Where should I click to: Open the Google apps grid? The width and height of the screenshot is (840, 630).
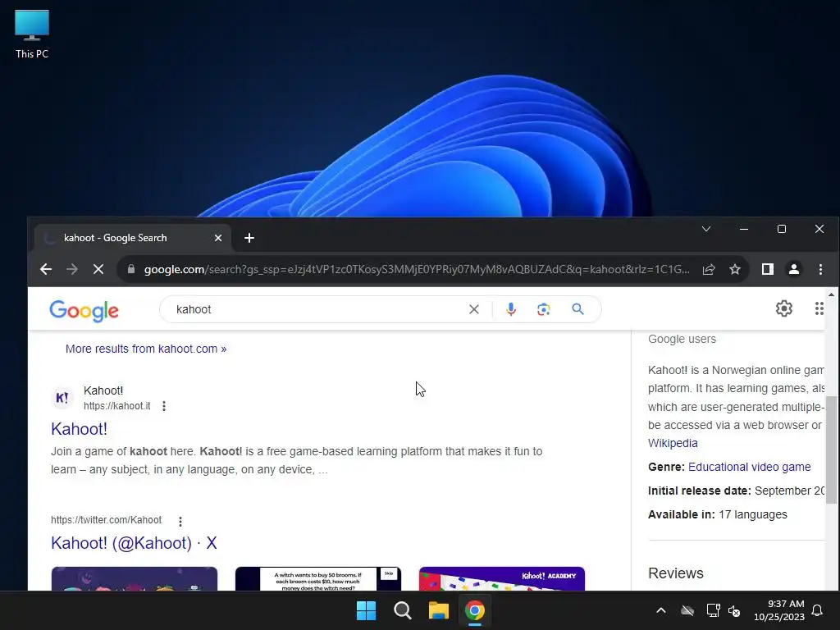pos(819,308)
